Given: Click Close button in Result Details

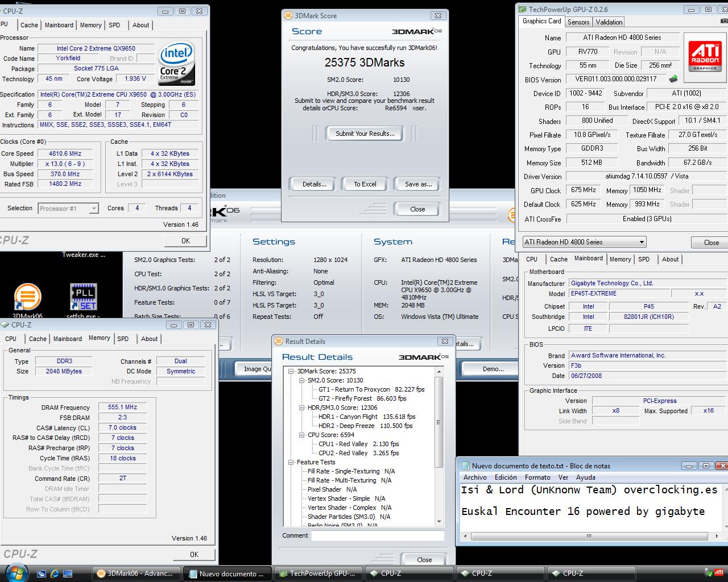Looking at the screenshot, I should click(x=424, y=559).
